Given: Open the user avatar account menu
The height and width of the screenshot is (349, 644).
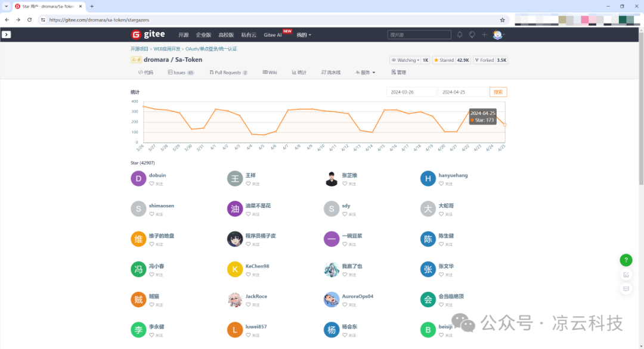Looking at the screenshot, I should [498, 35].
